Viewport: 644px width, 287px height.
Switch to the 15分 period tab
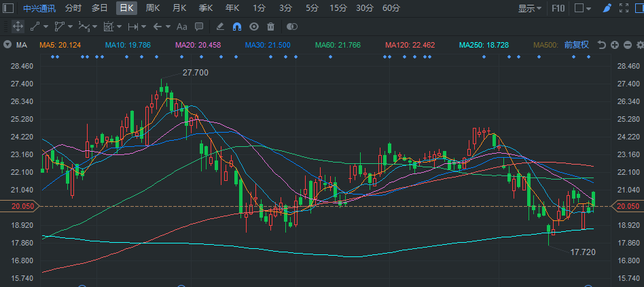point(338,7)
